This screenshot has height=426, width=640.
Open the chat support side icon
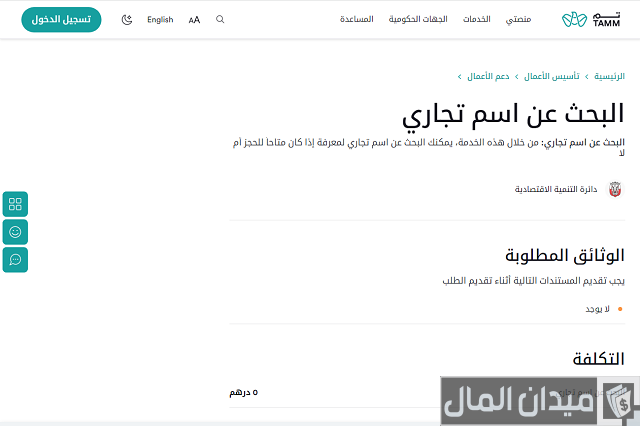coord(15,260)
